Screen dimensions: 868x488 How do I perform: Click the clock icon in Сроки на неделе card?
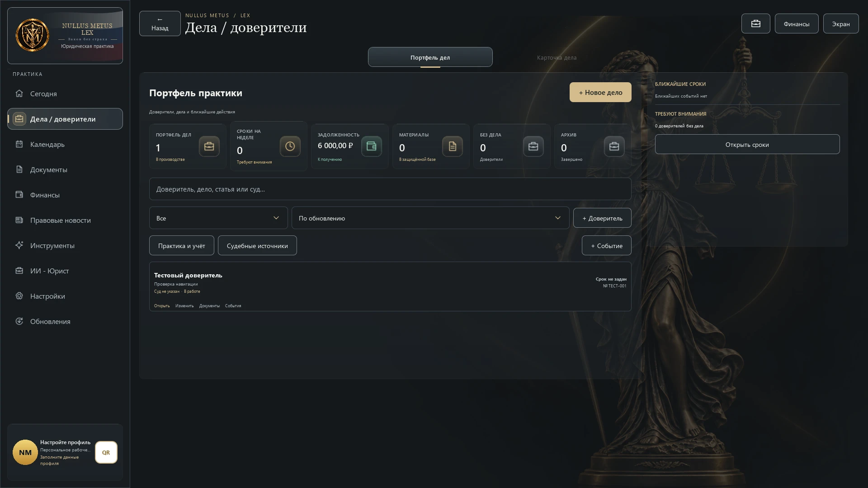pos(290,146)
